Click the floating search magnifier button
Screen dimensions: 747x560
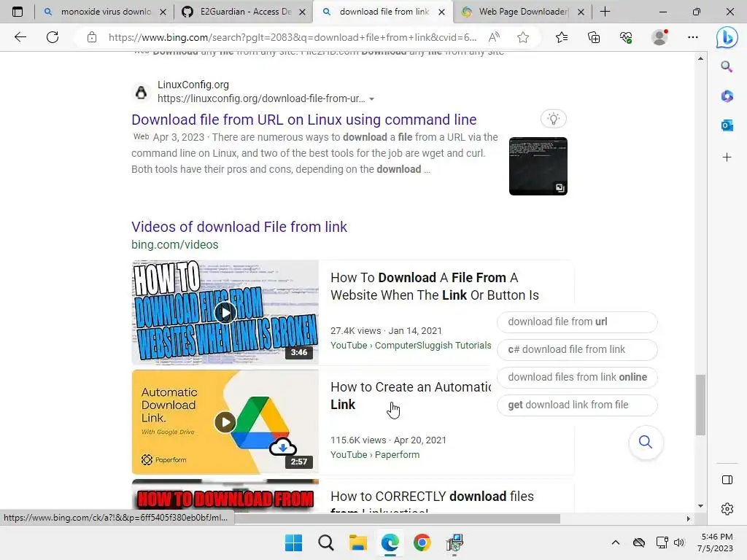(x=646, y=442)
